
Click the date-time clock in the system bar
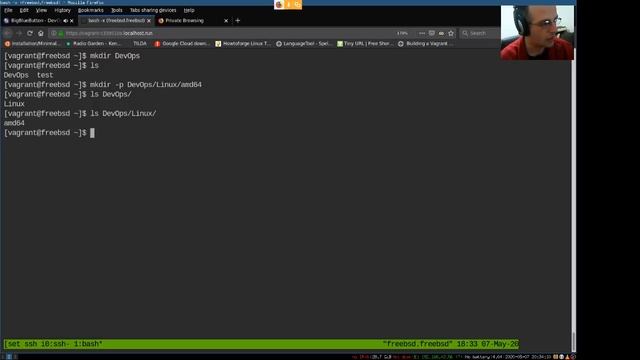point(528,357)
